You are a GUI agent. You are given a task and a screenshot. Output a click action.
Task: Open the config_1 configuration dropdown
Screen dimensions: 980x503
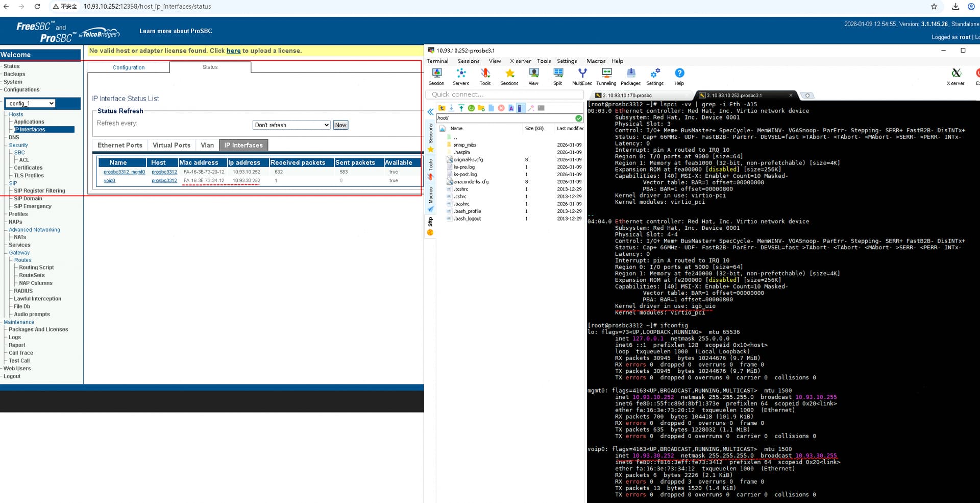pos(32,104)
